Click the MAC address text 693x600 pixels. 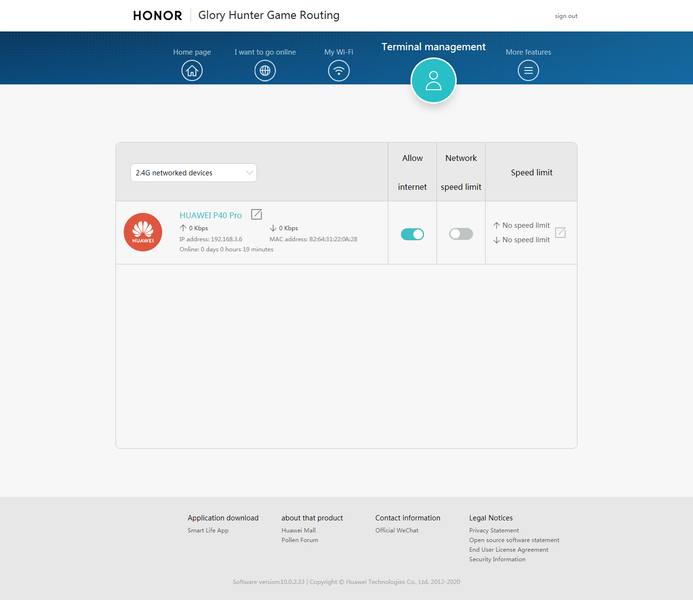(x=313, y=239)
